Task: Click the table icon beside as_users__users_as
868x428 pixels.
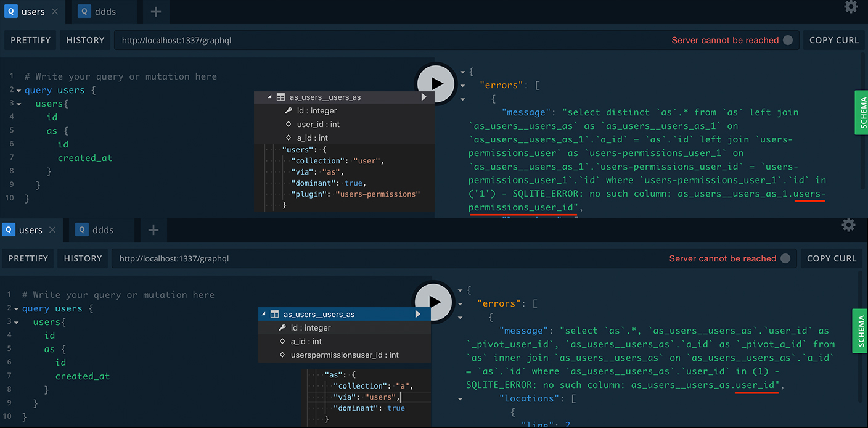Action: 280,97
